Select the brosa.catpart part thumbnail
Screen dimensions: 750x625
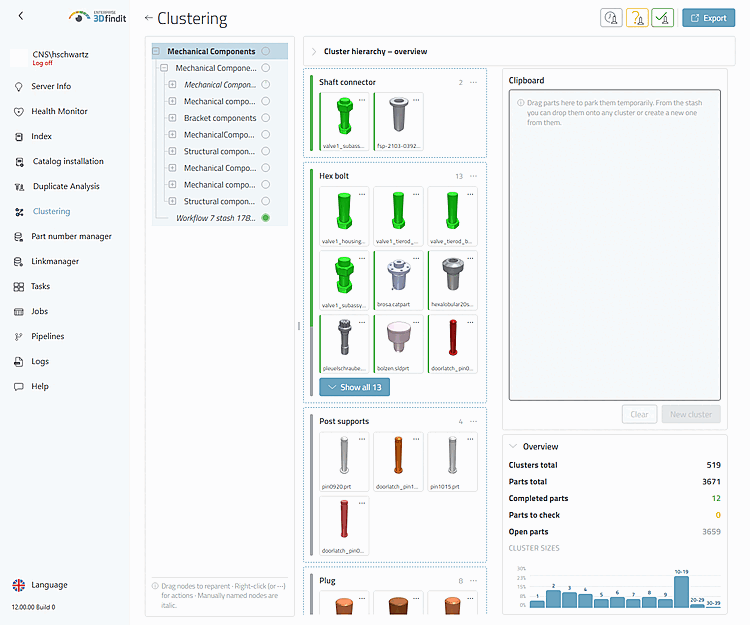398,280
